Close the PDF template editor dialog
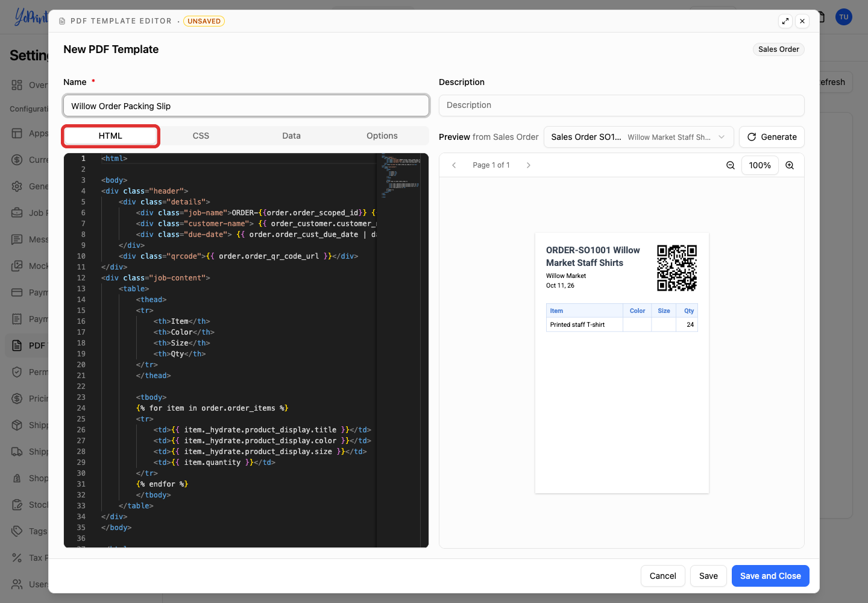This screenshot has width=868, height=603. pos(802,21)
